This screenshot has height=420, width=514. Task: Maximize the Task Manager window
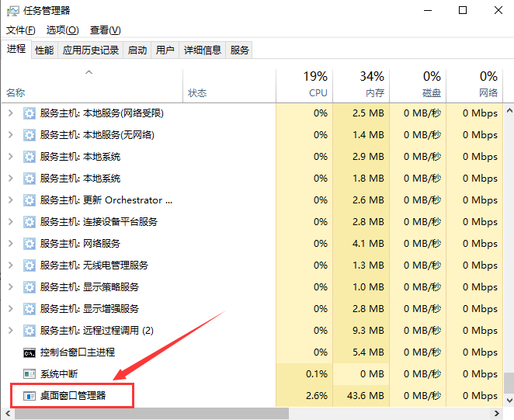click(x=463, y=11)
